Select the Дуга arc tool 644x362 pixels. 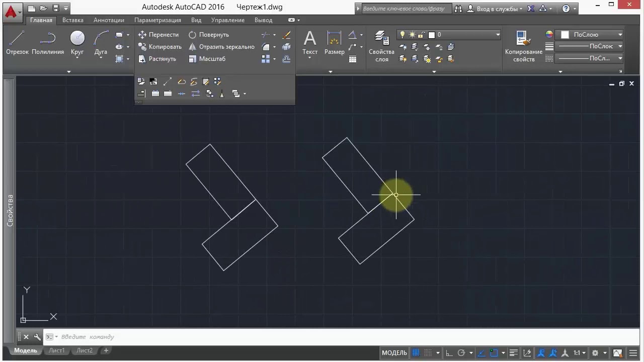(x=101, y=43)
